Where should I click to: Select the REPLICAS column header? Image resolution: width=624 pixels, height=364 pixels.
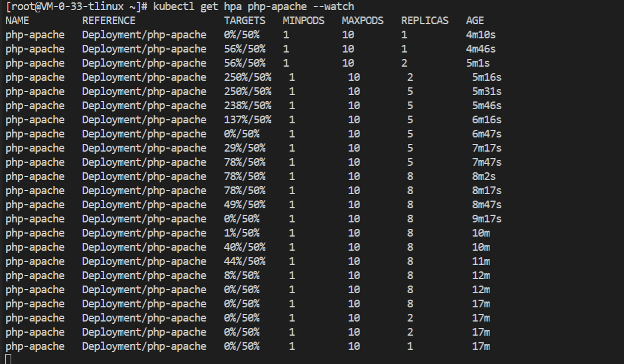point(424,21)
